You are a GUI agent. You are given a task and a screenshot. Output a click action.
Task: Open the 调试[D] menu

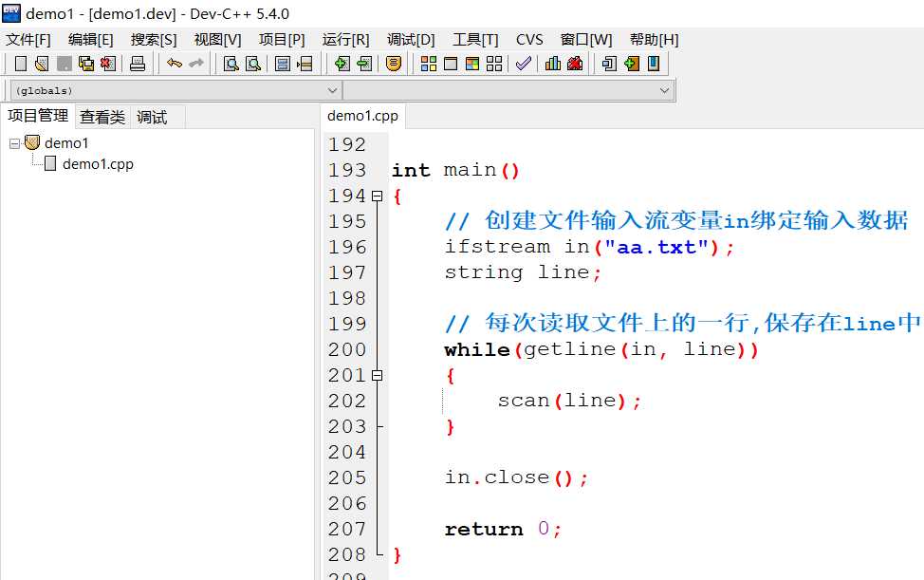point(411,40)
